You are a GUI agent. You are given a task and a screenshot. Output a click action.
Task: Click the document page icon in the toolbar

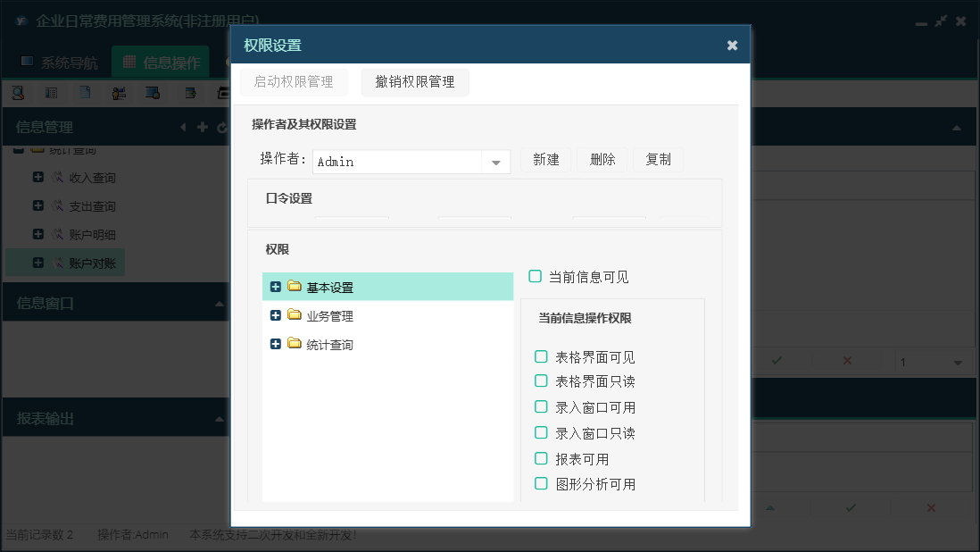click(x=85, y=92)
